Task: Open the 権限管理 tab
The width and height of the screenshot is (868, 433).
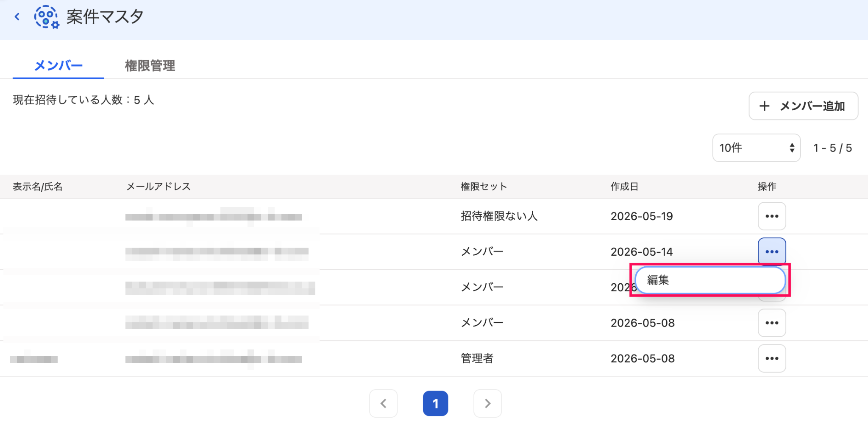Action: [x=150, y=66]
